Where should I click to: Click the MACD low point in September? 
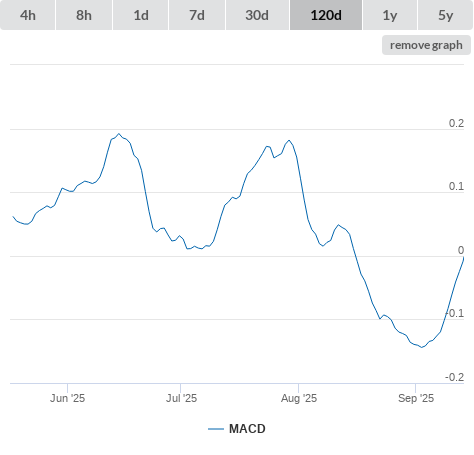(422, 347)
